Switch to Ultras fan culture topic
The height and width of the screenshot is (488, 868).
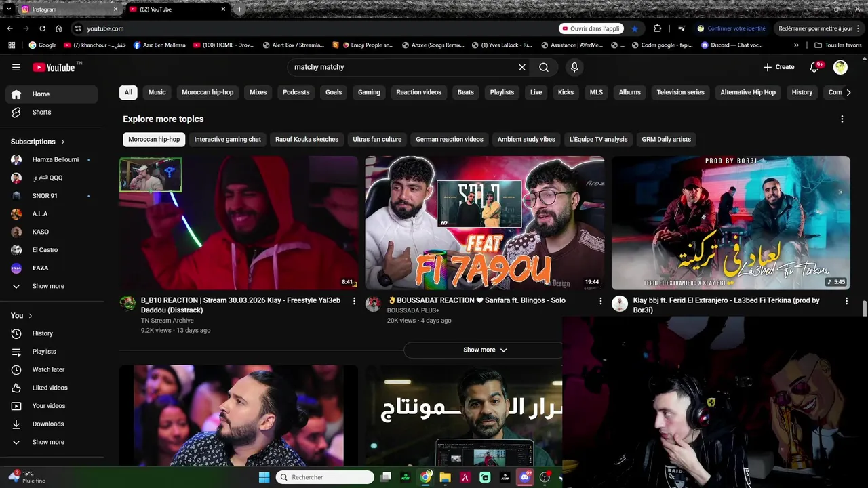pos(377,140)
